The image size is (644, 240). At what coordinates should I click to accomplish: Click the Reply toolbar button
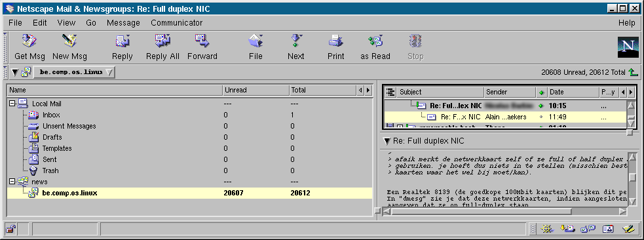coord(123,47)
